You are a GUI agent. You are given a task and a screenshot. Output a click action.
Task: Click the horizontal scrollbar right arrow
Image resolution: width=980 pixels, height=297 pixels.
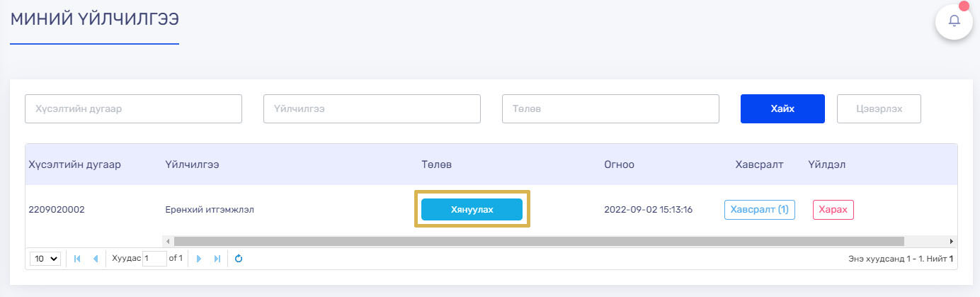(952, 241)
